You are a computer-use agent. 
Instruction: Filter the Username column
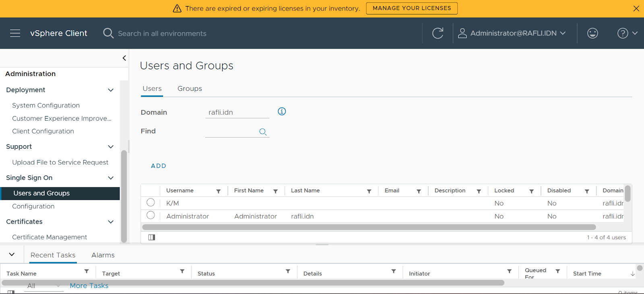click(x=219, y=191)
